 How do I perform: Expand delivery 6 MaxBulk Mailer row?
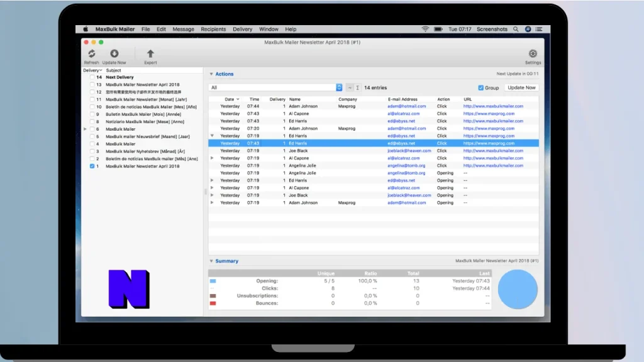click(85, 129)
